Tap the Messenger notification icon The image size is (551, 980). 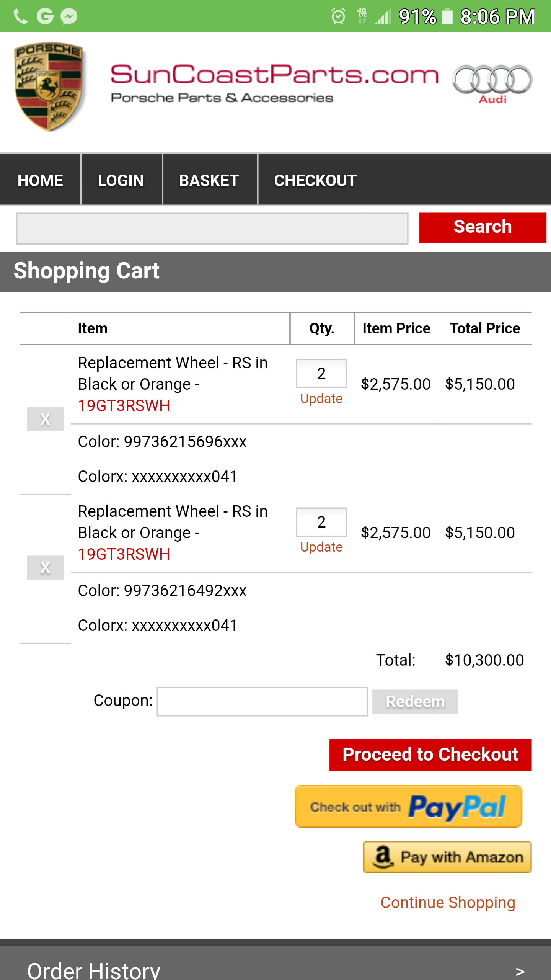(x=69, y=16)
